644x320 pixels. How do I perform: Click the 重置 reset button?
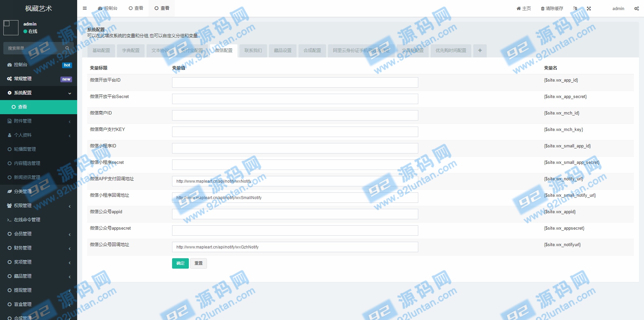pyautogui.click(x=199, y=263)
